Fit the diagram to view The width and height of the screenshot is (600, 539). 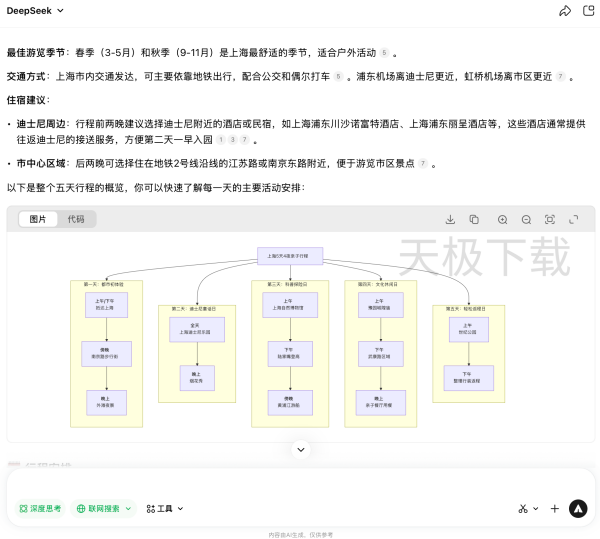[550, 219]
